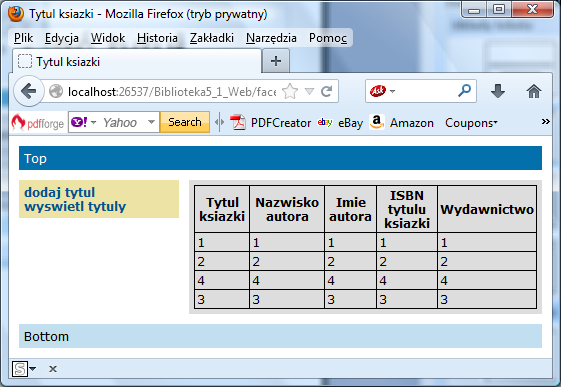This screenshot has height=387, width=561.
Task: Click the globe site identity icon
Action: coord(56,92)
